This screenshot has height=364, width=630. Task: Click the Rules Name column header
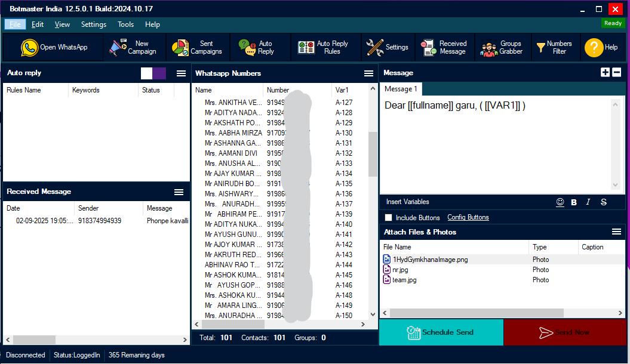point(36,90)
